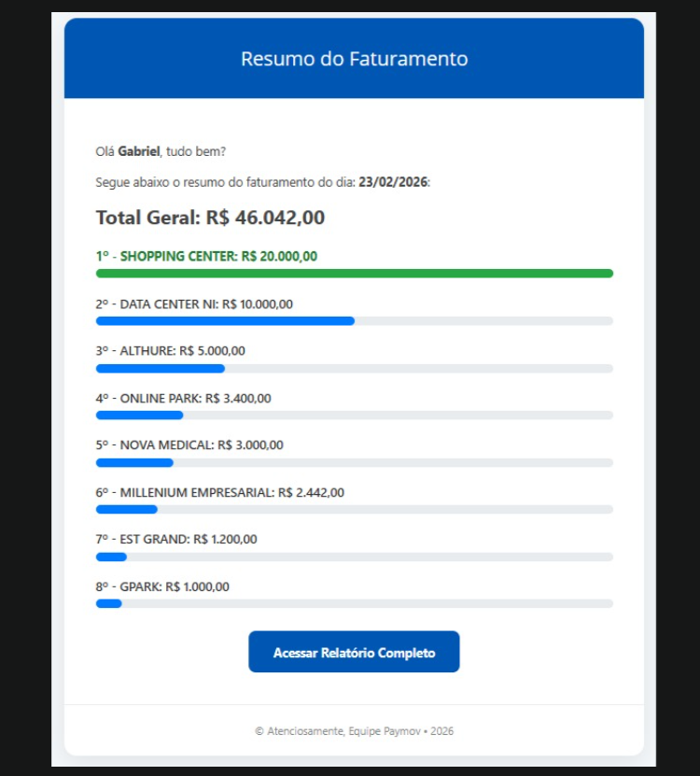Viewport: 700px width, 776px height.
Task: Click the '1º - SHOPPING CENTER: R$ 20.000,00' label
Action: [206, 256]
